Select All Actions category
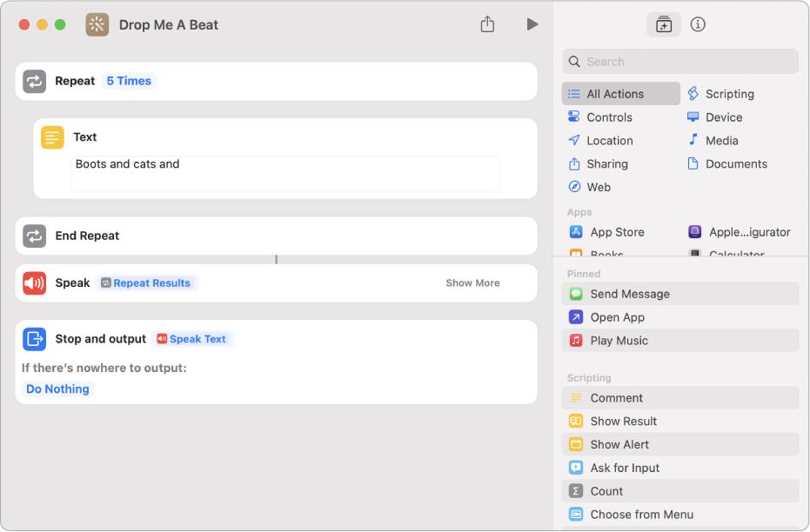 [621, 94]
